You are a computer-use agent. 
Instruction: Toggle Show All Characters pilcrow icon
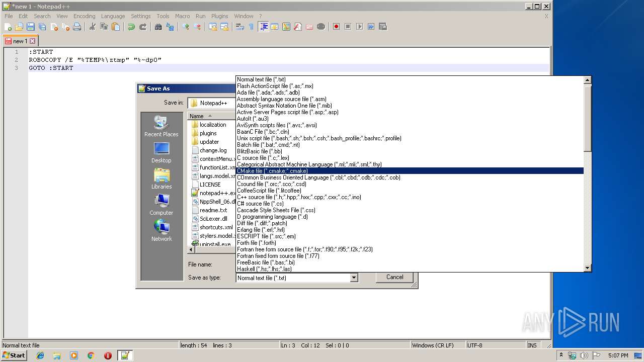coord(251,27)
